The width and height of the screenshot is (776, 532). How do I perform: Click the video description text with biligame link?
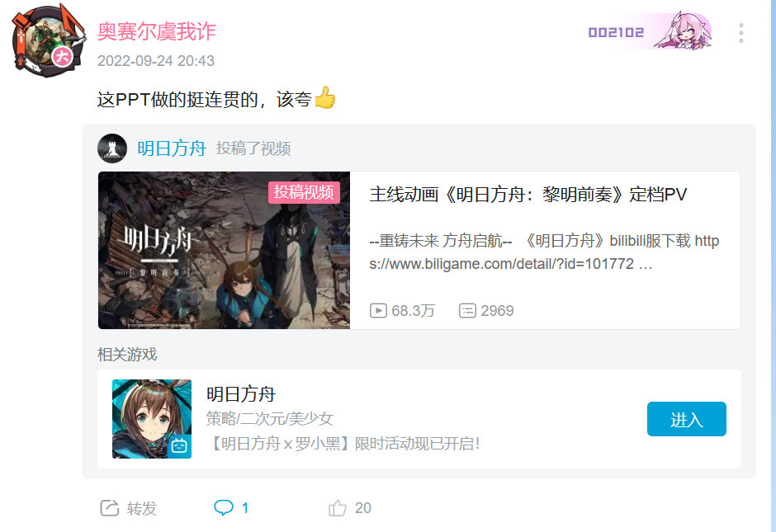pyautogui.click(x=544, y=252)
